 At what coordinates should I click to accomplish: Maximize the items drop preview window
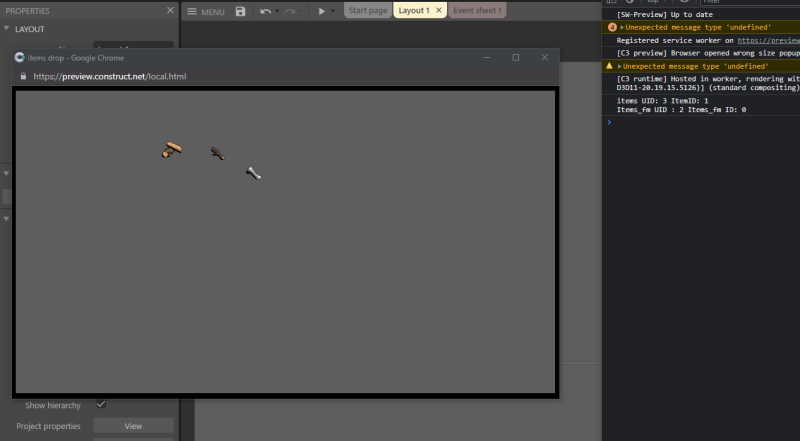click(516, 58)
